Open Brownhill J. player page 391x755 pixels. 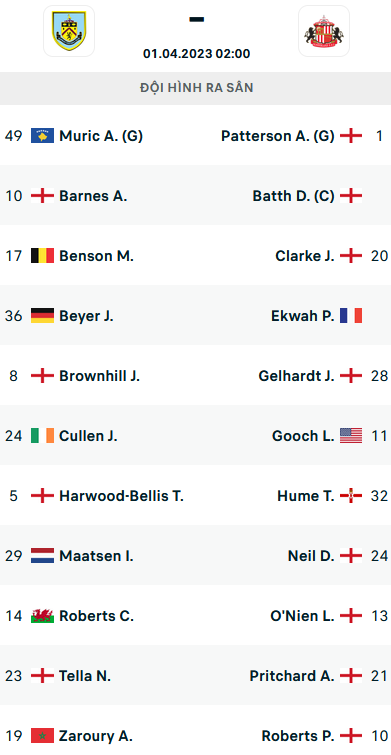pyautogui.click(x=100, y=376)
